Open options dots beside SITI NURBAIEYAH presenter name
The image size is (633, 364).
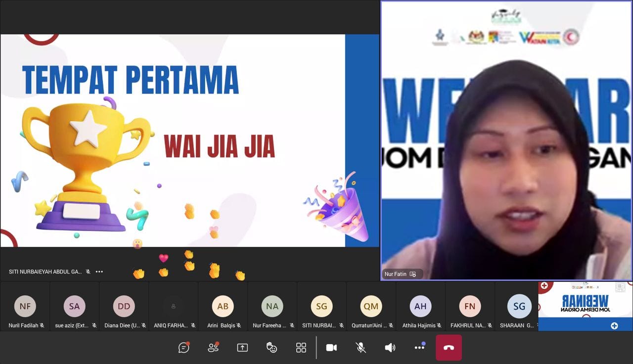(99, 272)
